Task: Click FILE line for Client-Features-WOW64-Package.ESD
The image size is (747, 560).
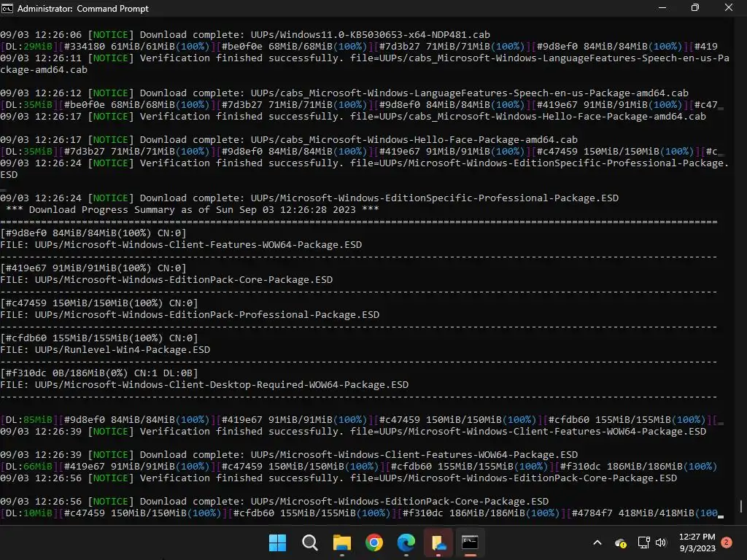Action: tap(181, 245)
